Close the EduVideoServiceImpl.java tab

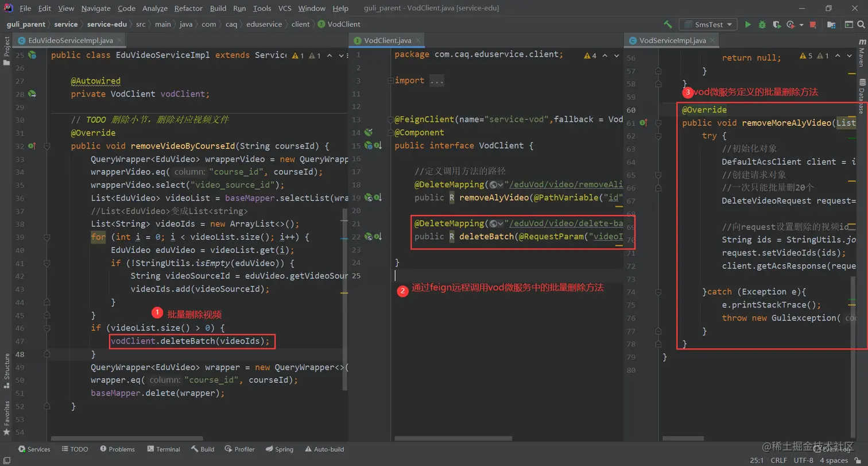[119, 41]
